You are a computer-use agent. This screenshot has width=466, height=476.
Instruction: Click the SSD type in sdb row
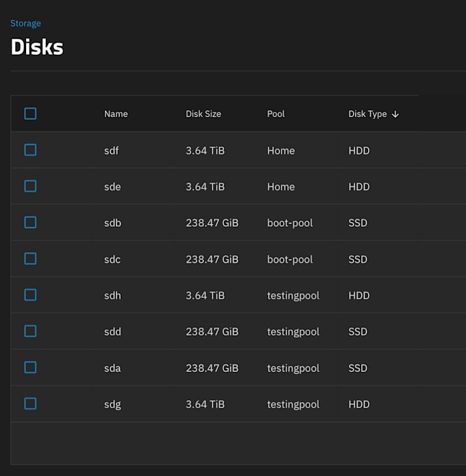pos(358,223)
